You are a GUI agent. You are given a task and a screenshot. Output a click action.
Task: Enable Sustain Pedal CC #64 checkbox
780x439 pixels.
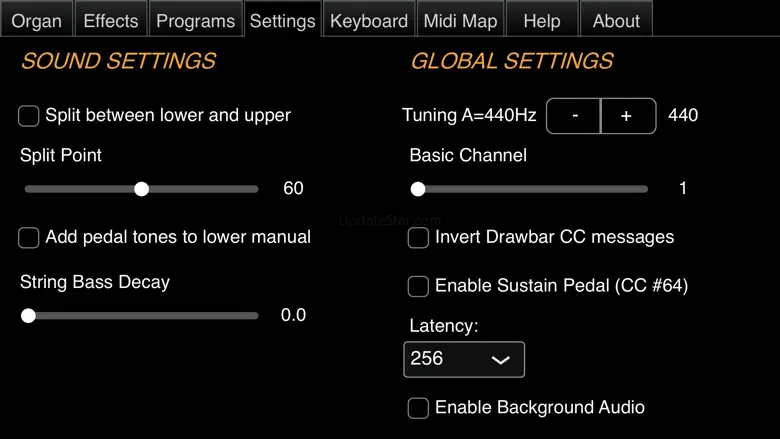[x=418, y=287]
